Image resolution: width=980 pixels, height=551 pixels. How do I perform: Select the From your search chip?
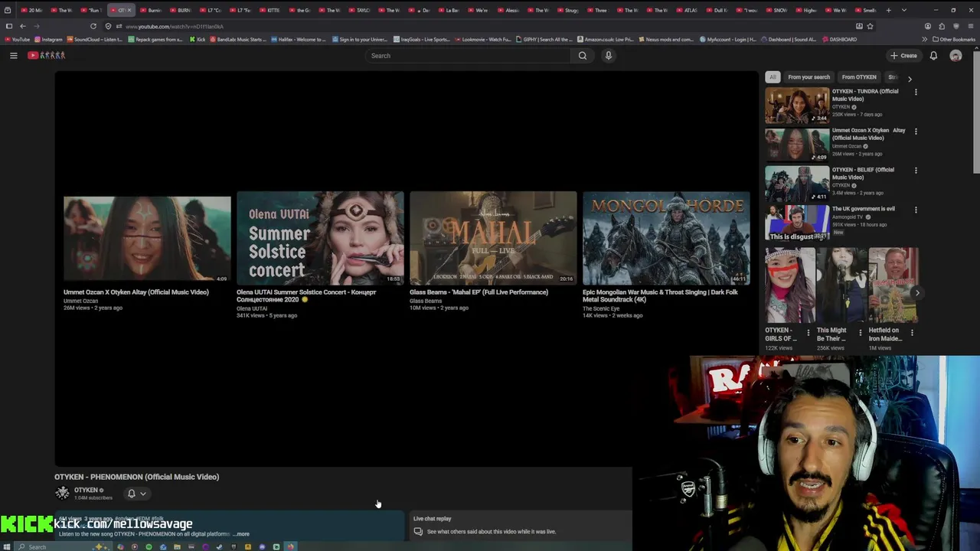click(x=808, y=77)
